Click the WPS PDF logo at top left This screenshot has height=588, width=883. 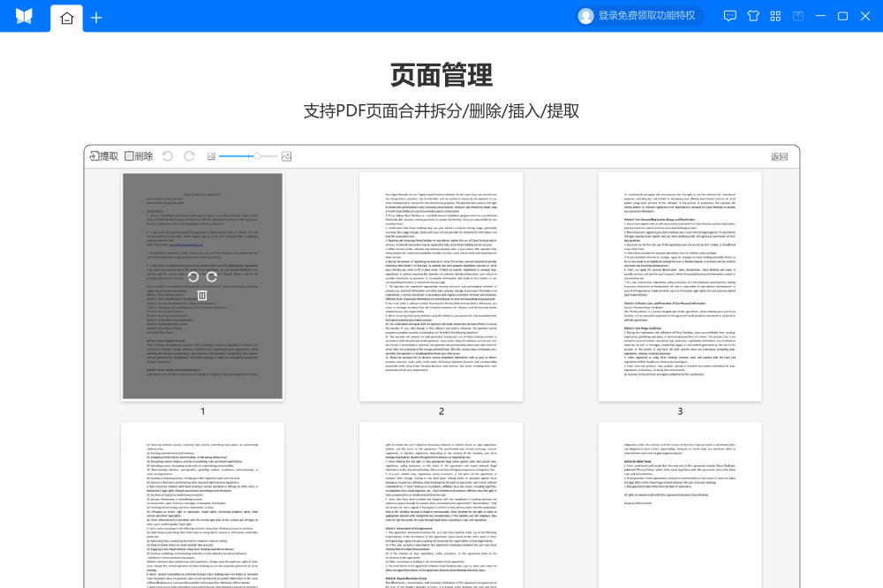tap(24, 15)
